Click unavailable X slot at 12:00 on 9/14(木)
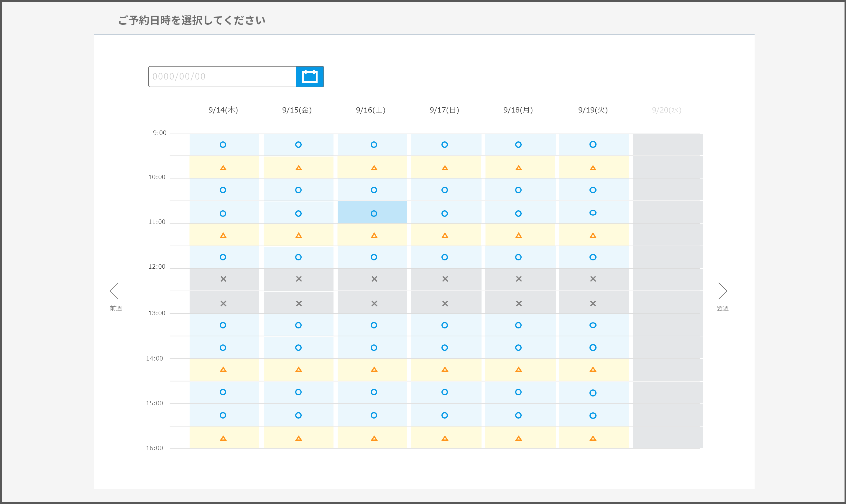 [223, 279]
